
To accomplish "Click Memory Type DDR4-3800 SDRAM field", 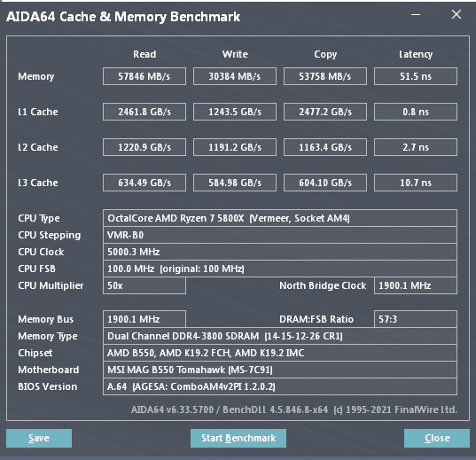I will point(280,336).
